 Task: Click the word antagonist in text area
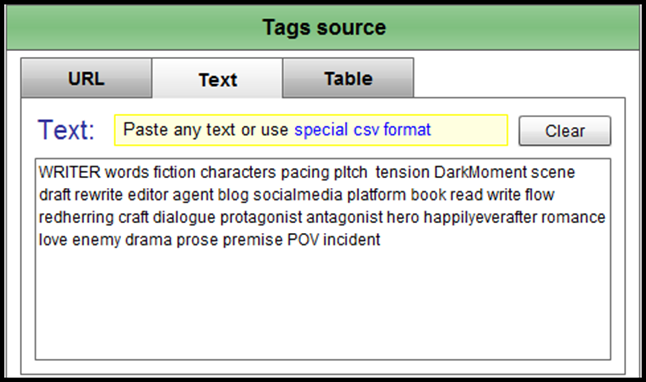point(345,218)
